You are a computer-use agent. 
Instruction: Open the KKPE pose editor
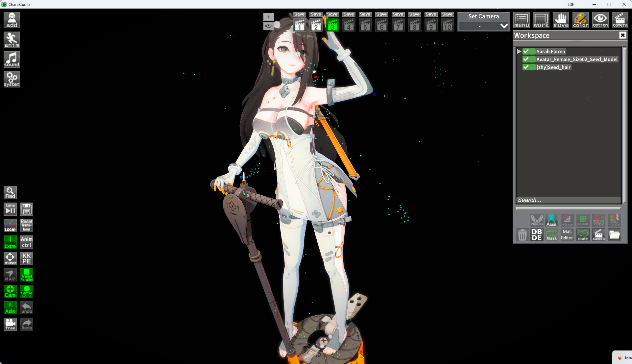click(x=27, y=258)
